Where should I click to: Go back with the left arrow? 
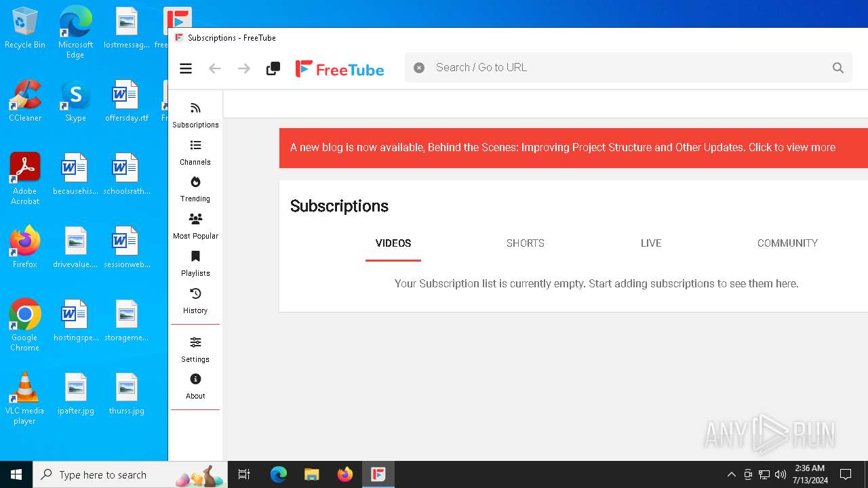click(215, 68)
